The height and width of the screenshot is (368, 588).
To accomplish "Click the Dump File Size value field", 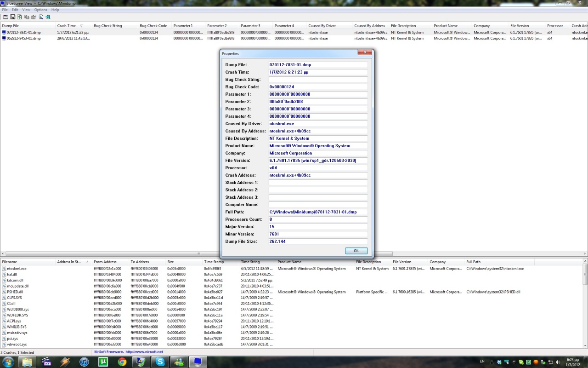I will (x=318, y=241).
